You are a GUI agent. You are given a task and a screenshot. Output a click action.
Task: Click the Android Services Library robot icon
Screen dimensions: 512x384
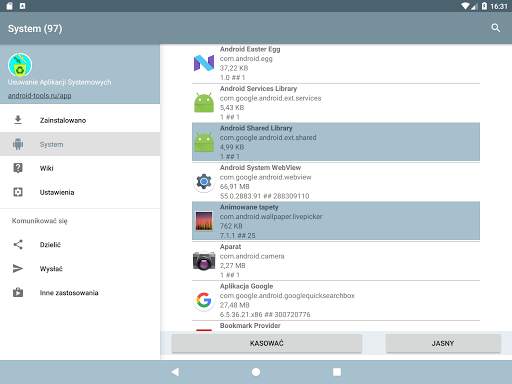tap(204, 103)
